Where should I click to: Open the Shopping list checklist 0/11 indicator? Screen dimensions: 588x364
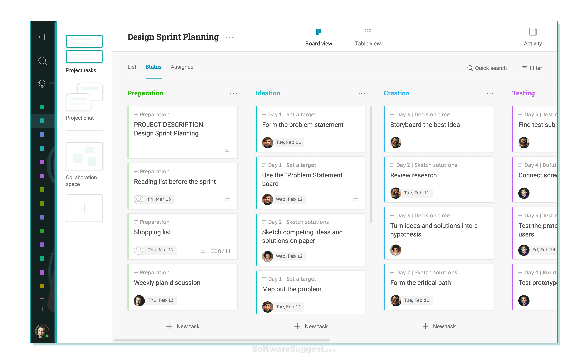tap(221, 251)
